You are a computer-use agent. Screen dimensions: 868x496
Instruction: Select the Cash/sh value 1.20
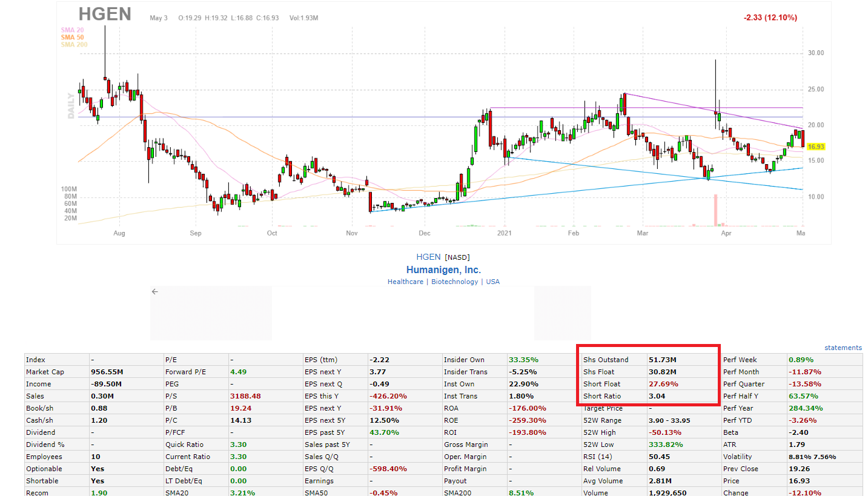click(x=98, y=420)
